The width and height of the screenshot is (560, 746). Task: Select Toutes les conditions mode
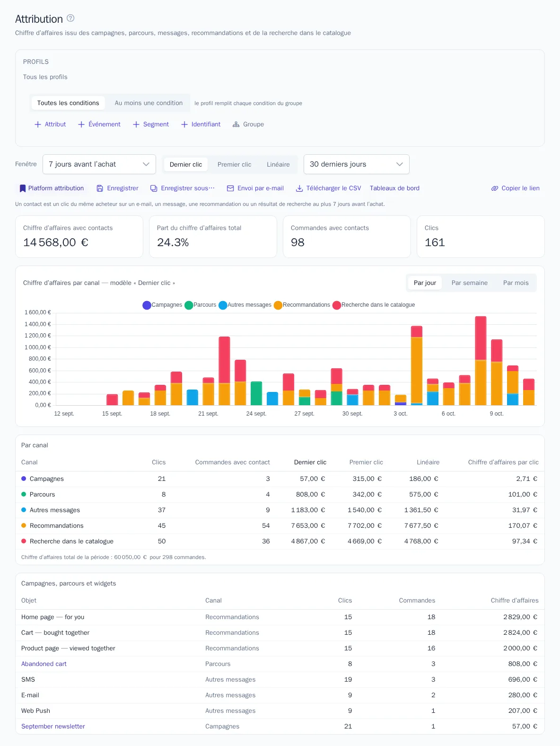coord(68,103)
